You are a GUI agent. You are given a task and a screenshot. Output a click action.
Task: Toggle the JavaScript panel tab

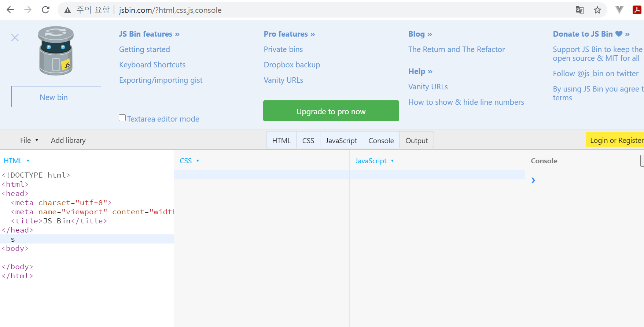341,140
